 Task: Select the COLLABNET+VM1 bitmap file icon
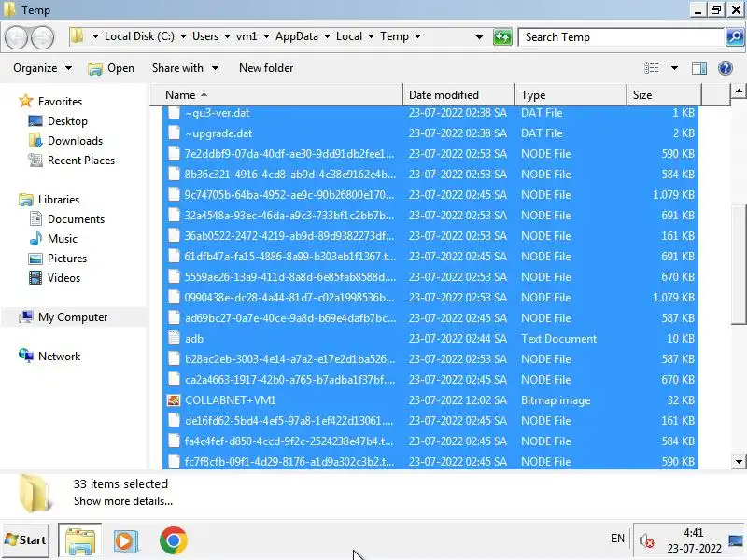point(174,400)
